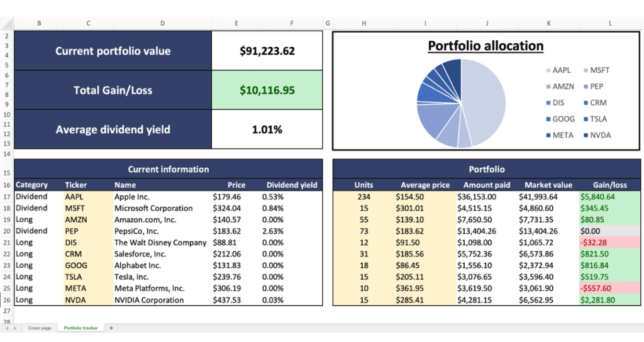
Task: Select column L header
Action: point(609,24)
